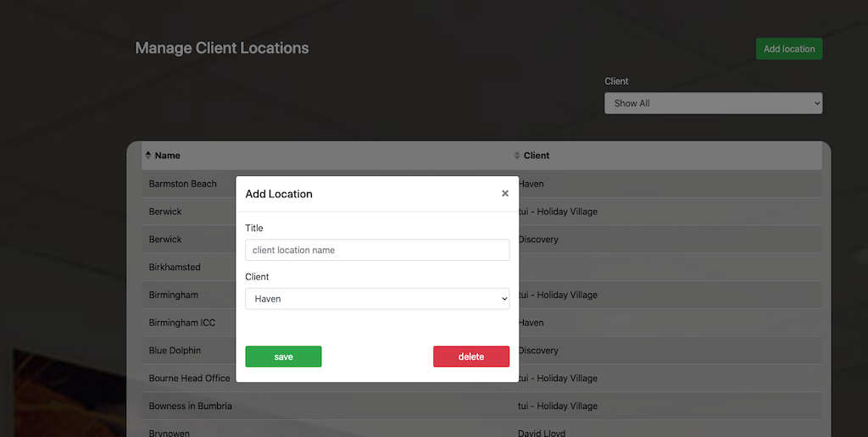Click Discovery in the Blue Dolphin row
This screenshot has height=437, width=868.
click(539, 351)
